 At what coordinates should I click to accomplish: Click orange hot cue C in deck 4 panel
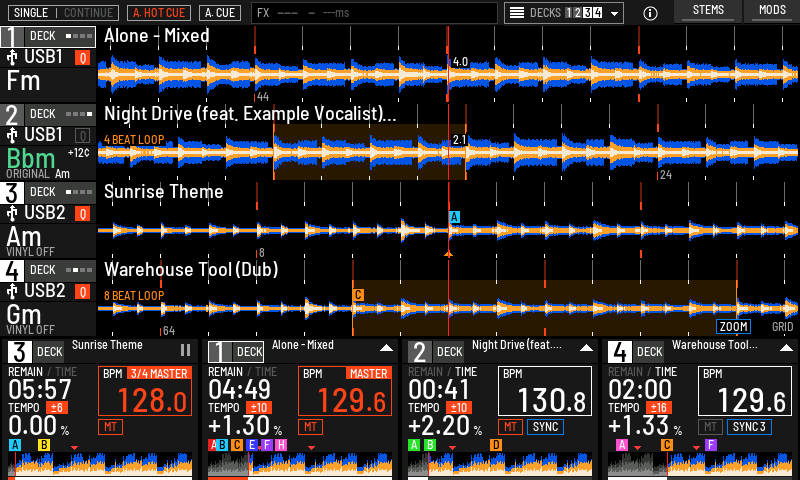(x=666, y=445)
